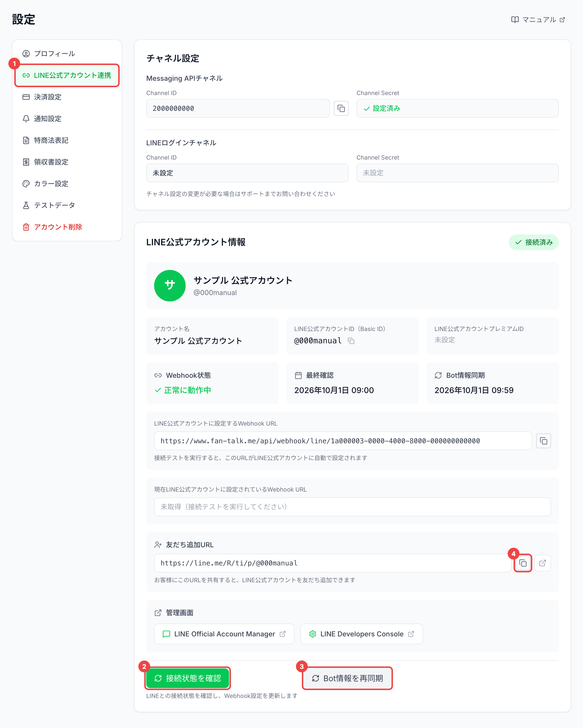
Task: Open LINE Official Account Manager
Action: [x=224, y=634]
